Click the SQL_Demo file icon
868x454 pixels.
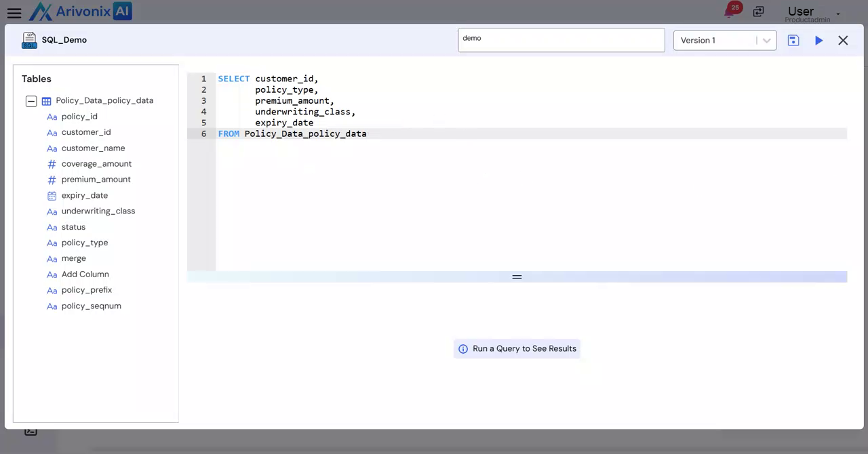[29, 40]
